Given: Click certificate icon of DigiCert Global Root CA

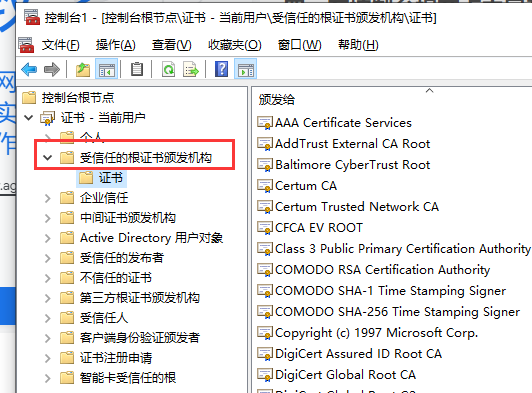Looking at the screenshot, I should click(x=265, y=375).
